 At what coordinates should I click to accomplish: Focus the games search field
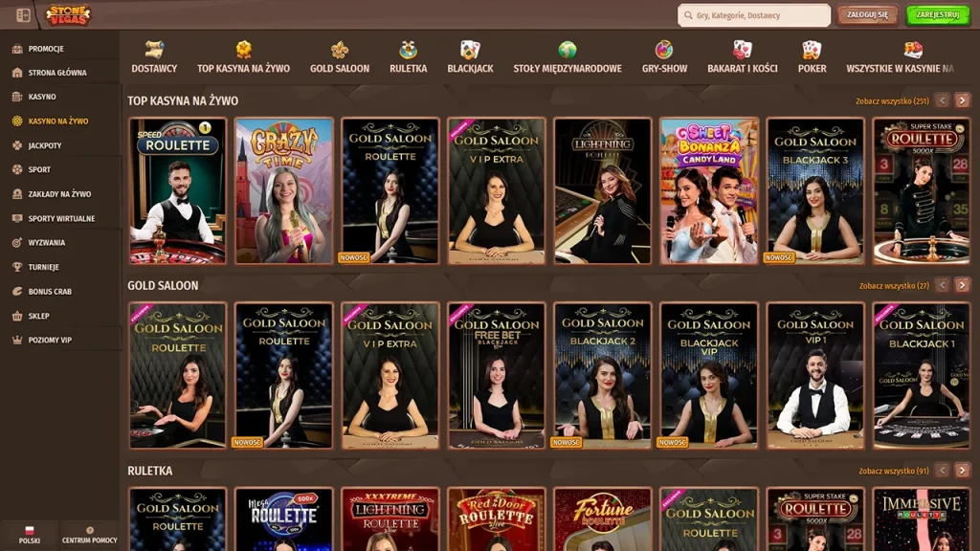(x=754, y=15)
